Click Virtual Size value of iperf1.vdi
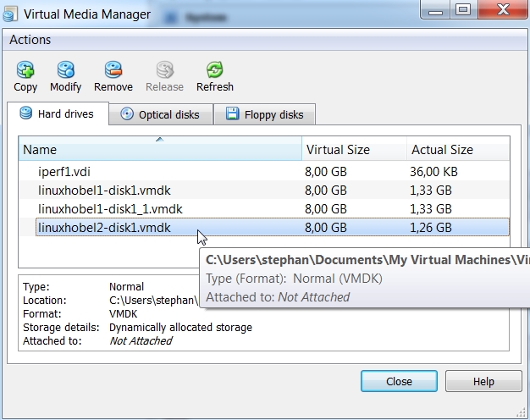This screenshot has height=420, width=530. (326, 172)
